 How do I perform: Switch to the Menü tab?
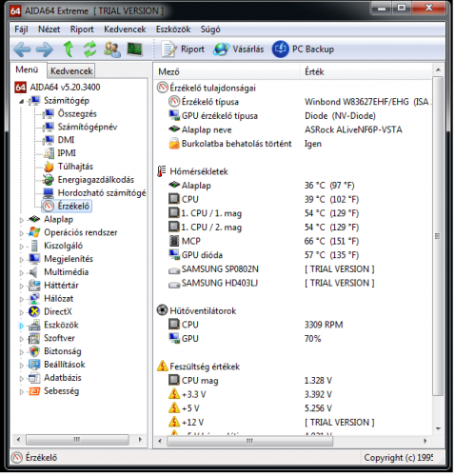[x=27, y=69]
